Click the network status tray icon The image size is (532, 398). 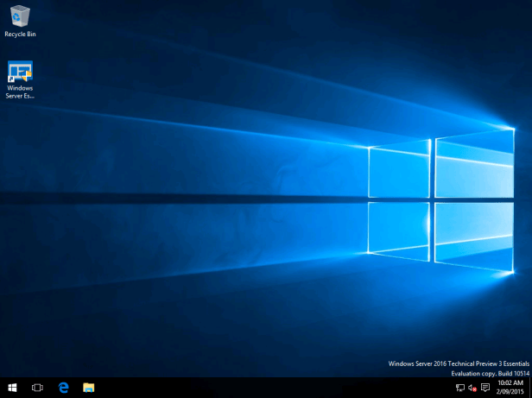(x=459, y=388)
